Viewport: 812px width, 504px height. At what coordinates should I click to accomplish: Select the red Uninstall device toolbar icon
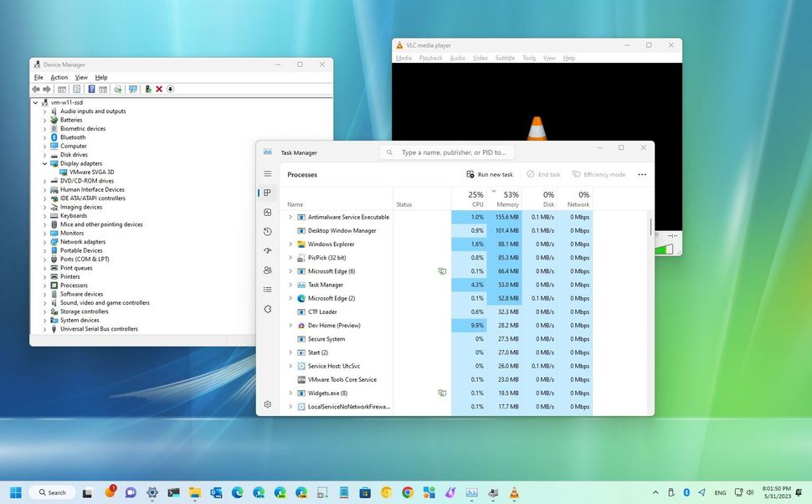pyautogui.click(x=158, y=89)
